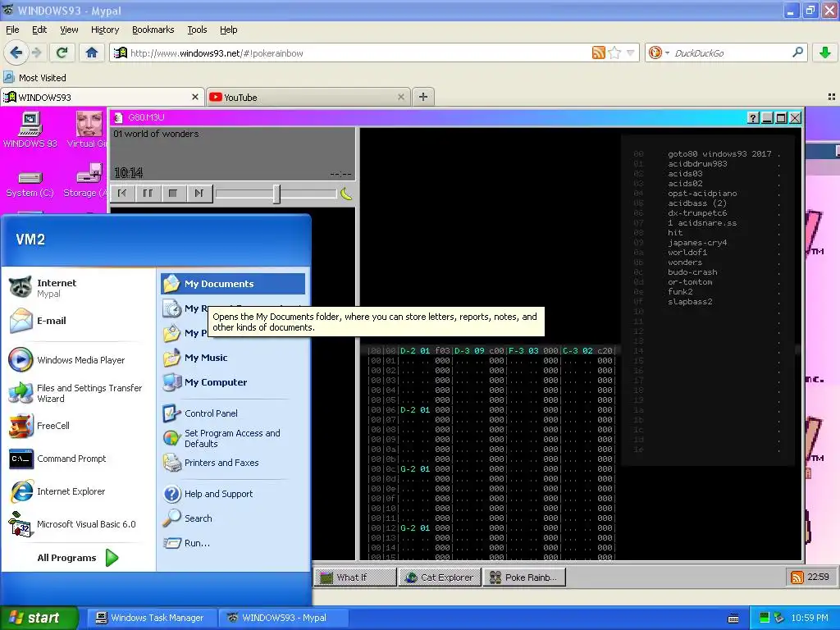
Task: Open the Edit menu
Action: (39, 30)
